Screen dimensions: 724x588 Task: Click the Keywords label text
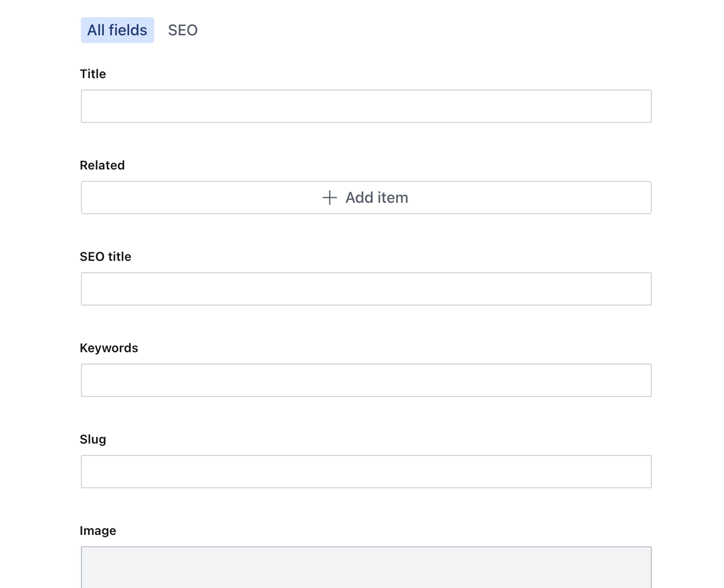click(109, 348)
